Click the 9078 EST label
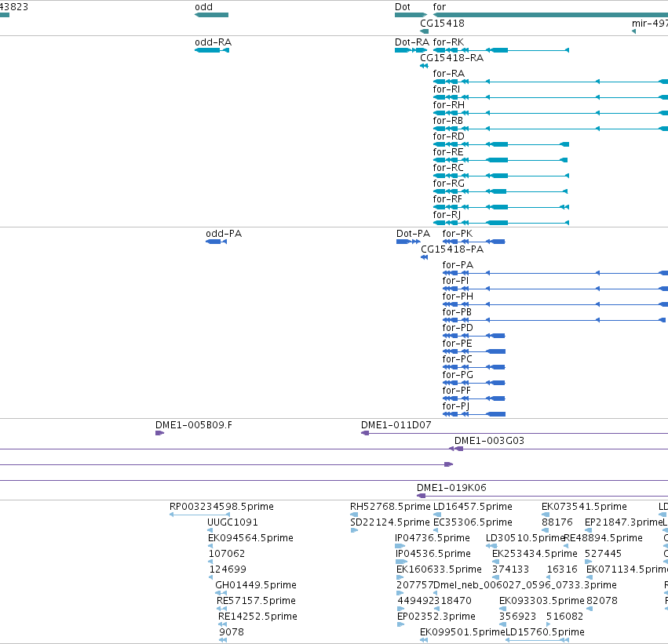The width and height of the screenshot is (668, 644). [232, 632]
